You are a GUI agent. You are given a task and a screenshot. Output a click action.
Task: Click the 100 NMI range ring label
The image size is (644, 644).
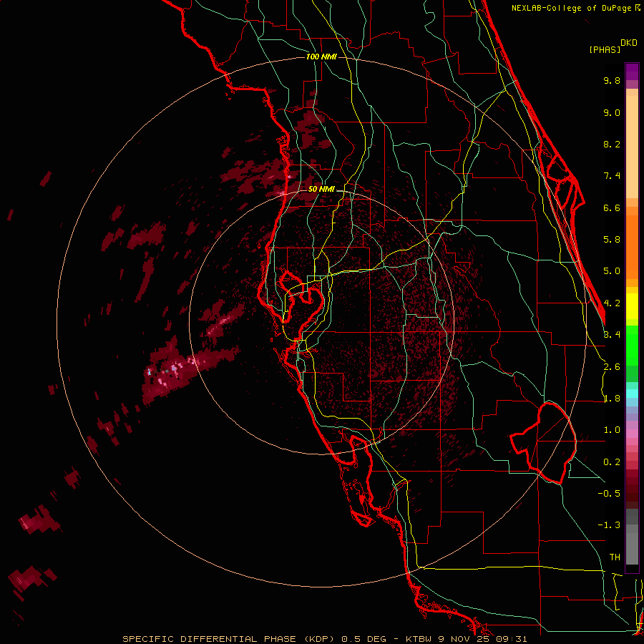coord(321,57)
